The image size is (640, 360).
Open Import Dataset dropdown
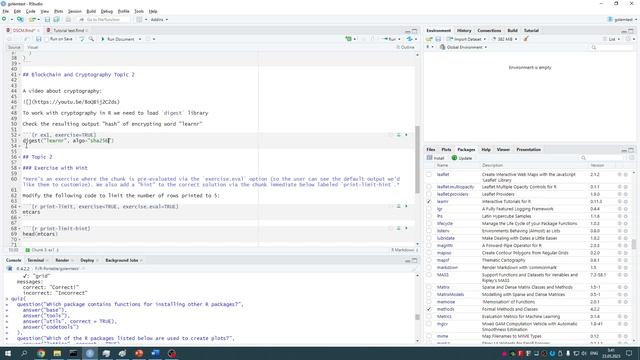pos(466,39)
